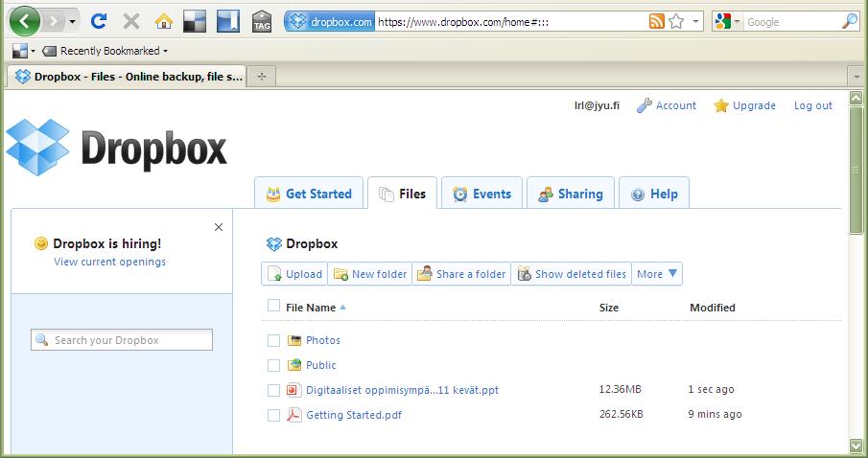Select the Dropbox - Files browser tab
Image resolution: width=868 pixels, height=458 pixels.
tap(127, 77)
